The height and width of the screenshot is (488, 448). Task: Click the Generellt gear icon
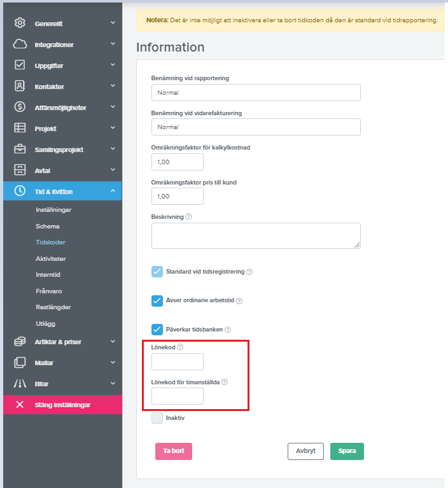[x=20, y=24]
